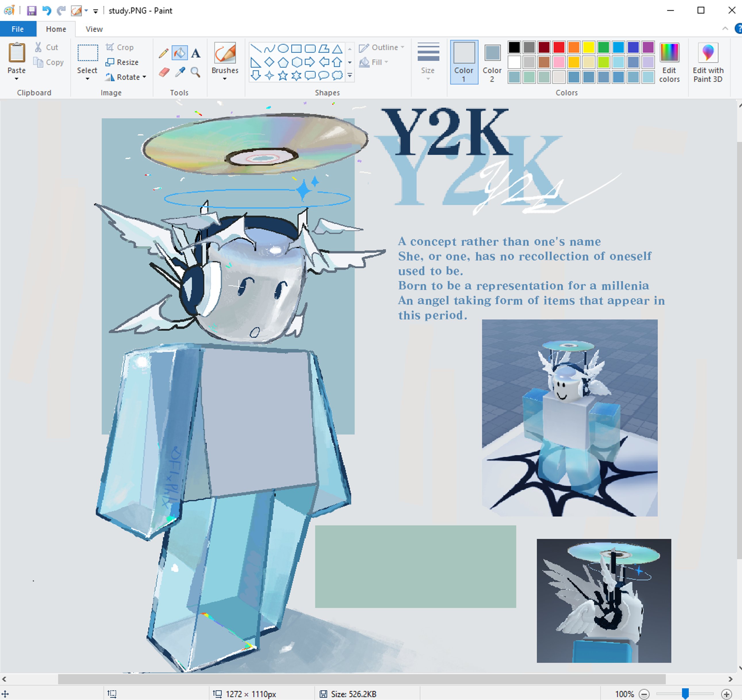Click the horizontal scrollbar right arrow
The image size is (742, 700).
(x=731, y=679)
